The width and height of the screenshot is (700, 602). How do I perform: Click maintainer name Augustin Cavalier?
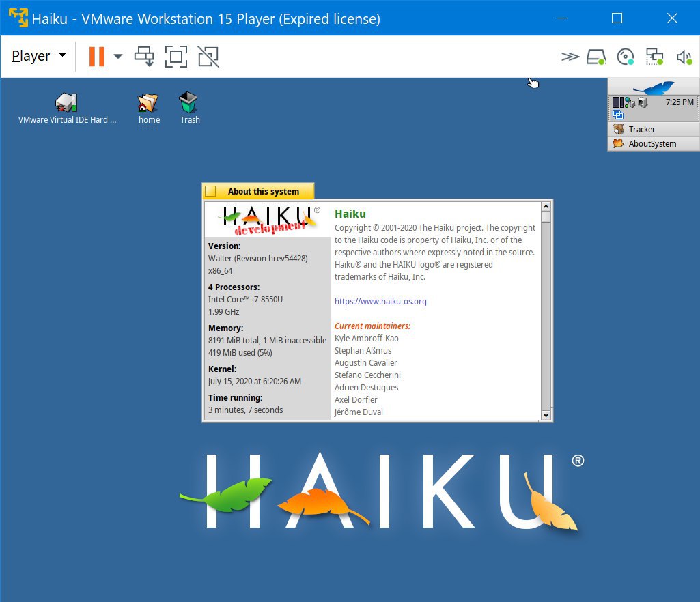pyautogui.click(x=365, y=363)
